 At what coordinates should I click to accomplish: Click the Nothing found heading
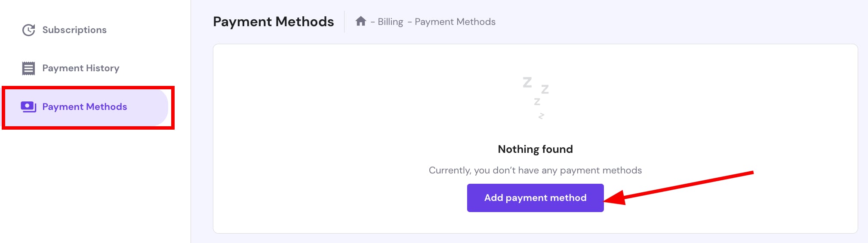pyautogui.click(x=535, y=149)
